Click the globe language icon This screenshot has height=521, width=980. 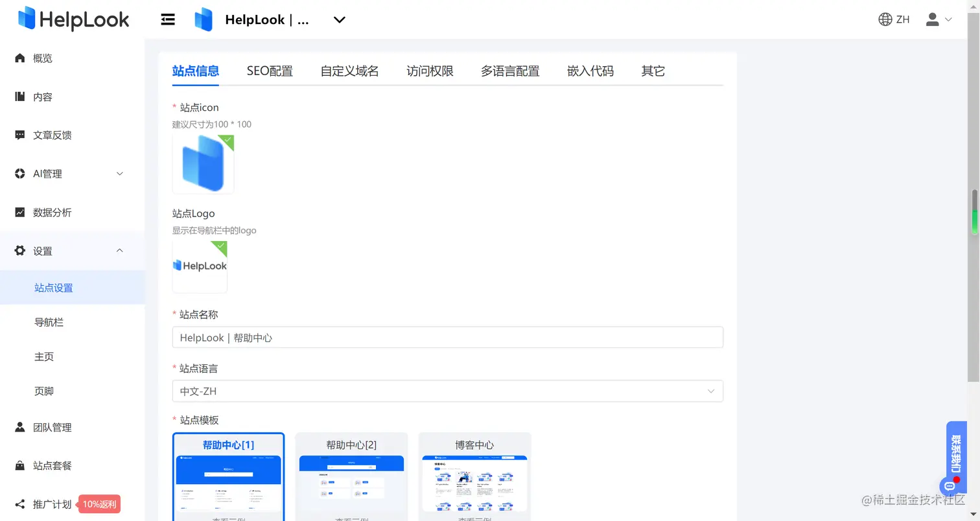885,19
